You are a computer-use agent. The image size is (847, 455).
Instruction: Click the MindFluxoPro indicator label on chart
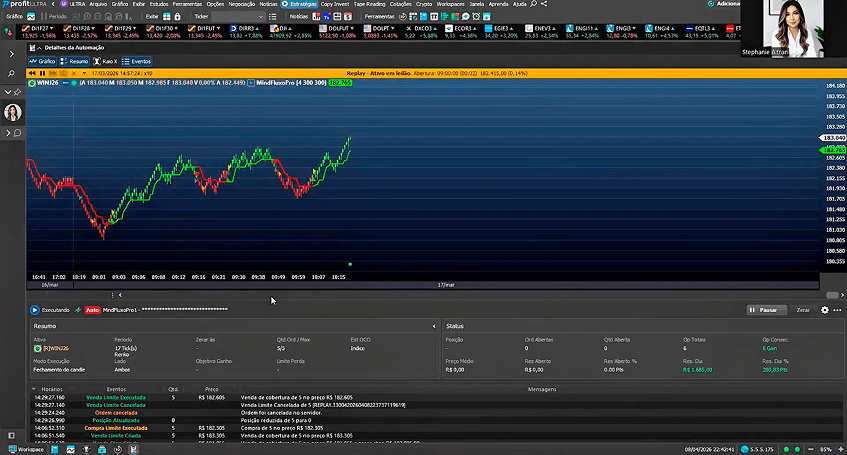tap(291, 83)
